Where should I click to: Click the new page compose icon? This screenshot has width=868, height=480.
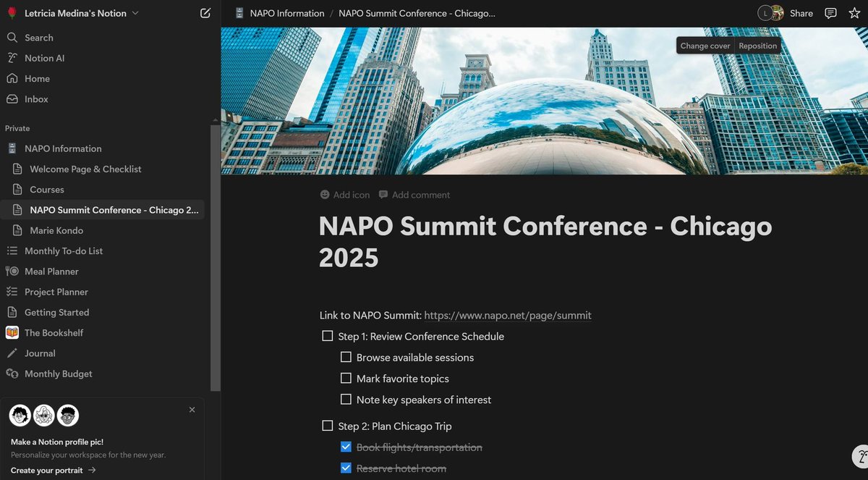click(x=205, y=13)
